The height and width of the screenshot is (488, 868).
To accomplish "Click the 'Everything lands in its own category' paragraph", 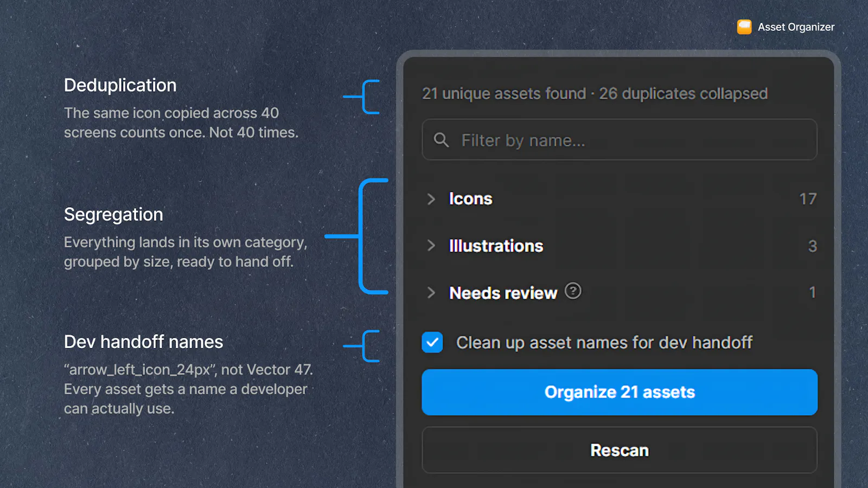I will tap(186, 252).
